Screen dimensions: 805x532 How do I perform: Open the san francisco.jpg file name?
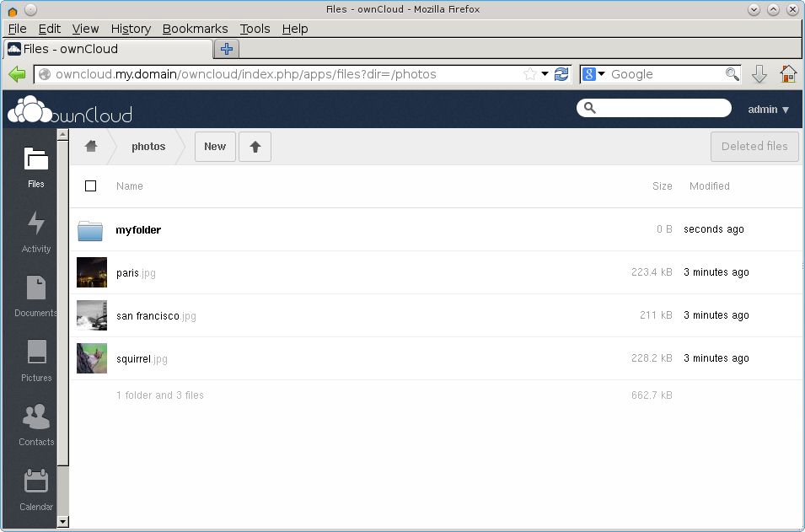(156, 316)
